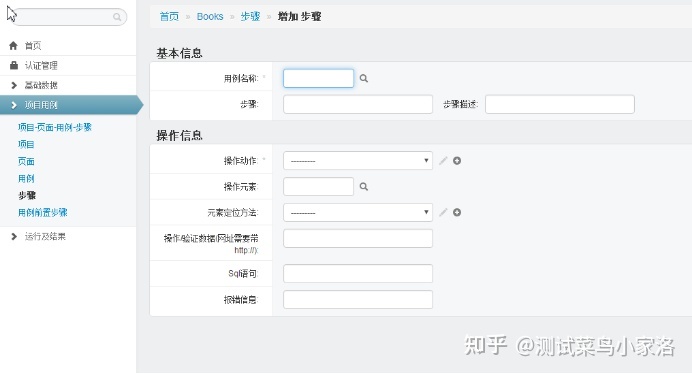Expand the 运行及结果 sidebar section
Screen dimensions: 692x374
pyautogui.click(x=68, y=237)
